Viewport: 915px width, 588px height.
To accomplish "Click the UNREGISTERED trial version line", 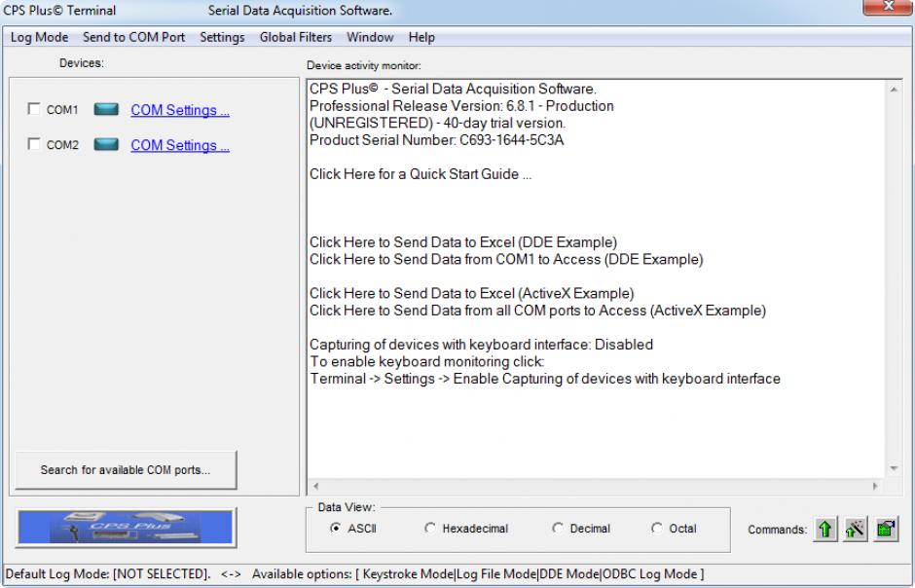I will click(x=438, y=123).
